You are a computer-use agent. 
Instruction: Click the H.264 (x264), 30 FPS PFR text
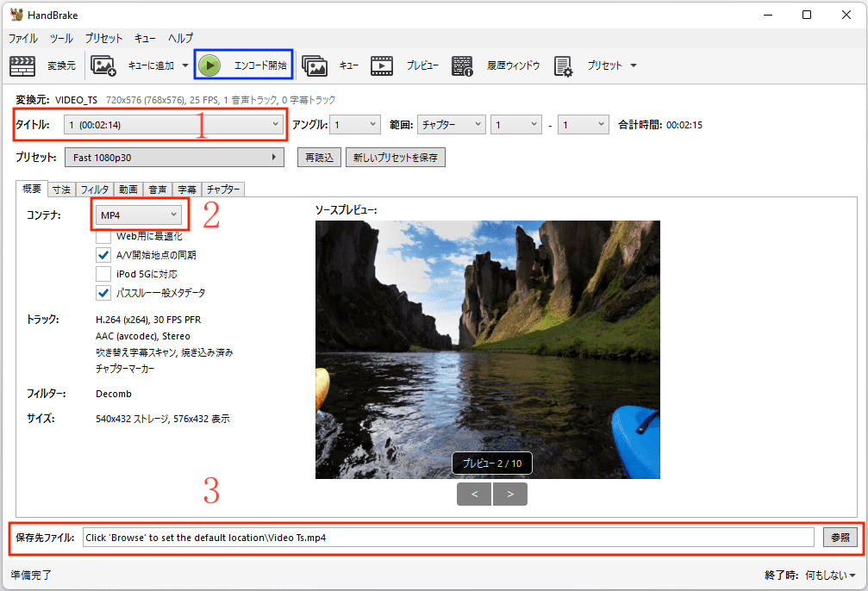click(x=148, y=320)
